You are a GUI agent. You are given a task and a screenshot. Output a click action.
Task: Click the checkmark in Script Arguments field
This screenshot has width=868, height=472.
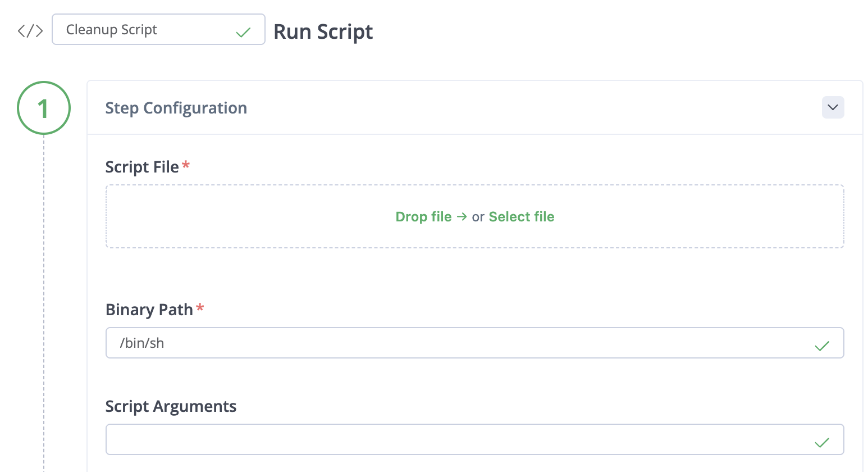pos(822,442)
